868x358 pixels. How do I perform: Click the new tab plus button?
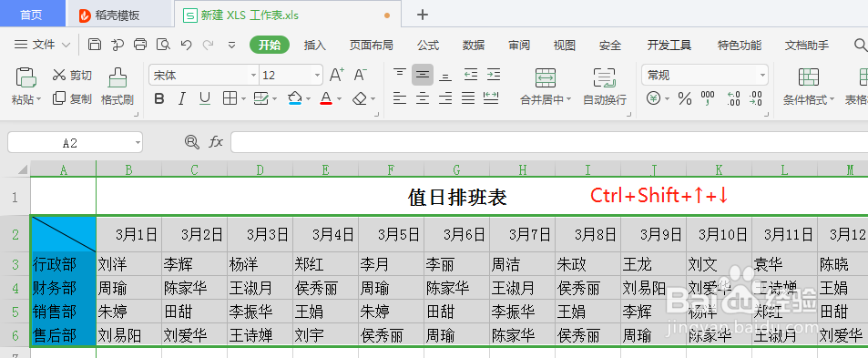(x=423, y=15)
